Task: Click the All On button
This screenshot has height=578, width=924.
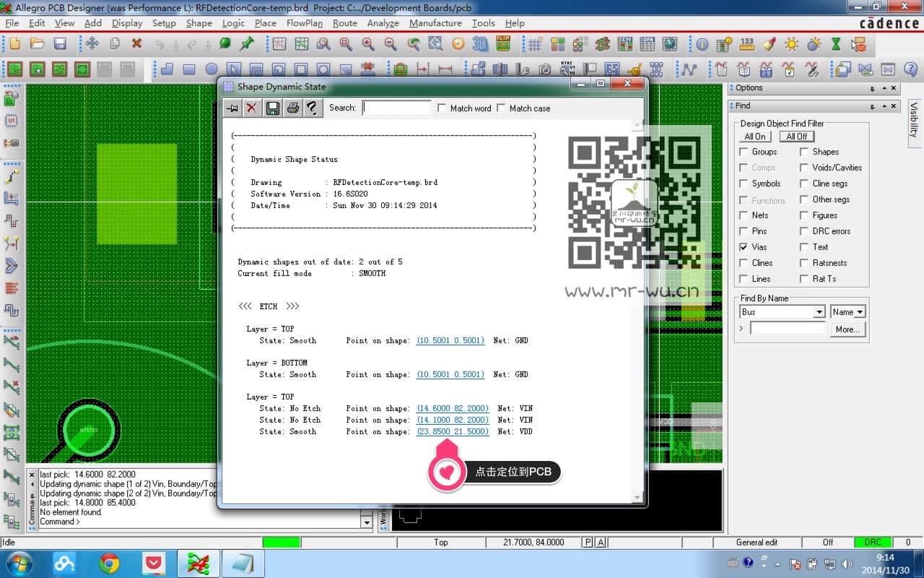Action: click(x=755, y=137)
